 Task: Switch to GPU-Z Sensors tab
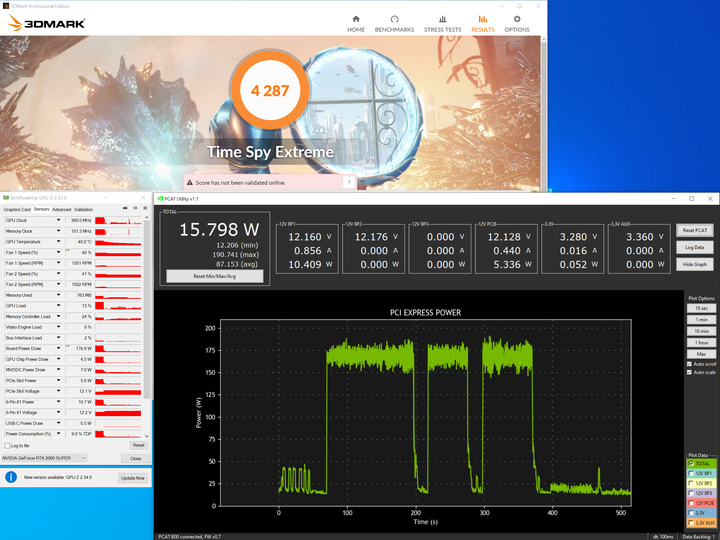[x=41, y=209]
